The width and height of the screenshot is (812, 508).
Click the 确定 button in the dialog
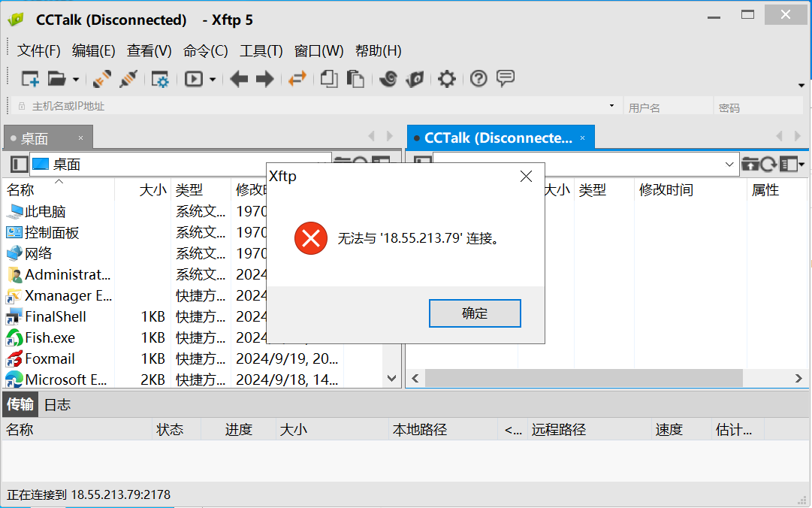click(x=475, y=313)
